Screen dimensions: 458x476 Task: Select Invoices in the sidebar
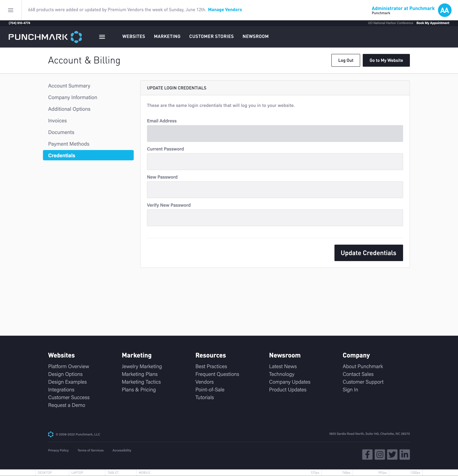point(57,121)
